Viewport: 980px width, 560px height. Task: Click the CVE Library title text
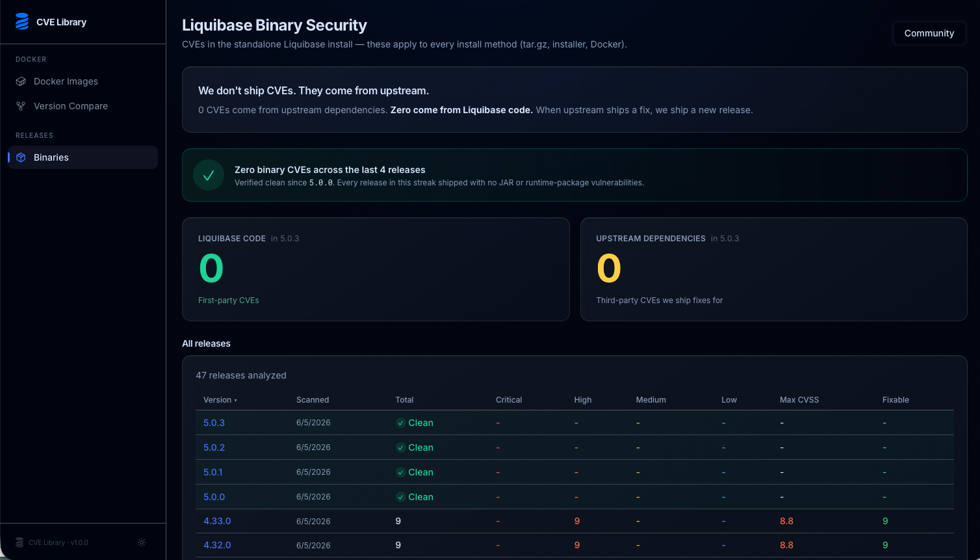(x=61, y=22)
